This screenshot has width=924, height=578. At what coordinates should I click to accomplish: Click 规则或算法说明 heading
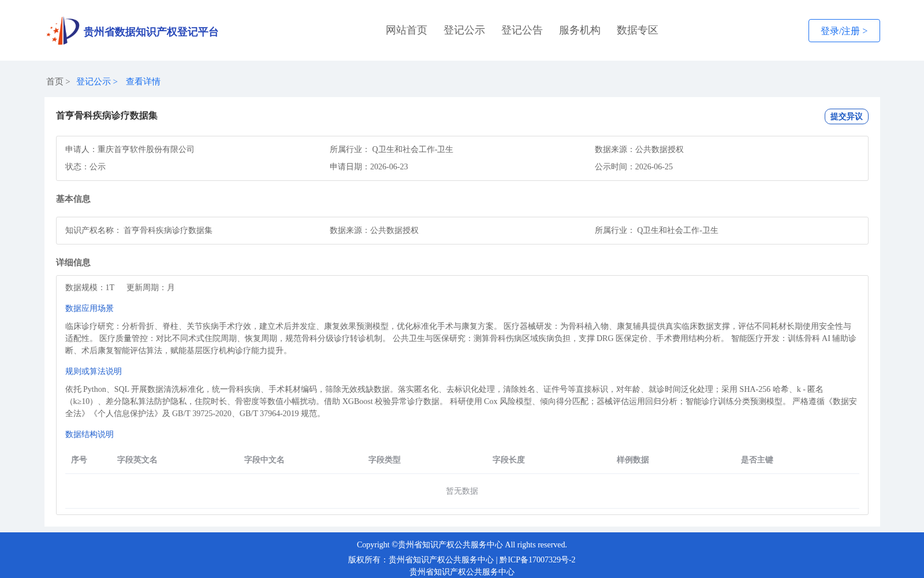pyautogui.click(x=94, y=371)
